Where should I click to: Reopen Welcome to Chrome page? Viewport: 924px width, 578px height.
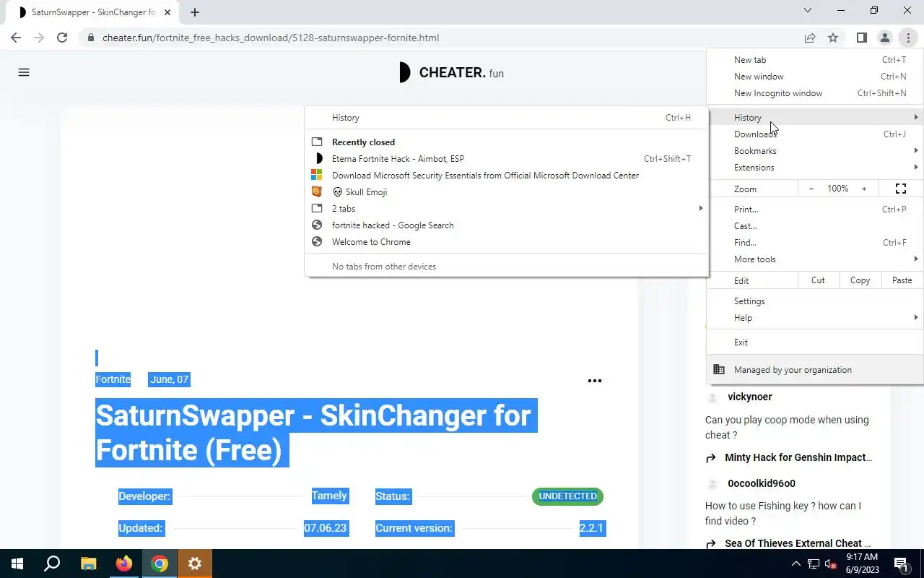click(506, 242)
